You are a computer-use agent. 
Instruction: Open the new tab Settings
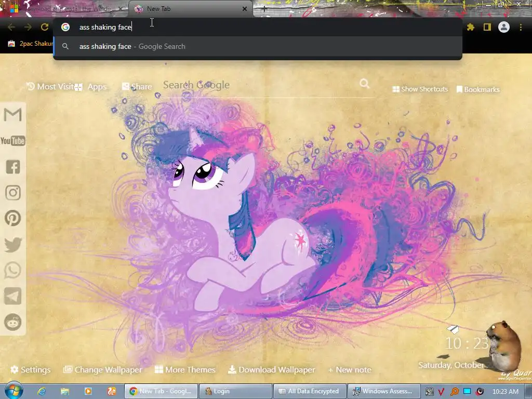(31, 370)
